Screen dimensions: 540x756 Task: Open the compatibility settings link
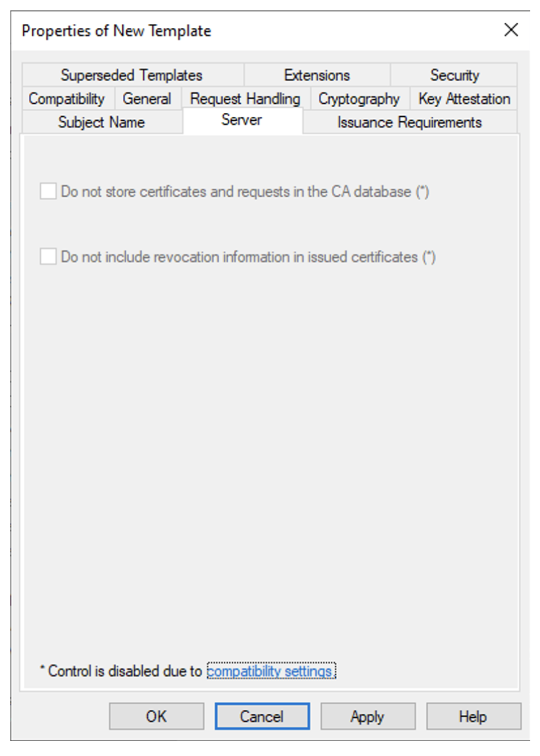coord(271,671)
